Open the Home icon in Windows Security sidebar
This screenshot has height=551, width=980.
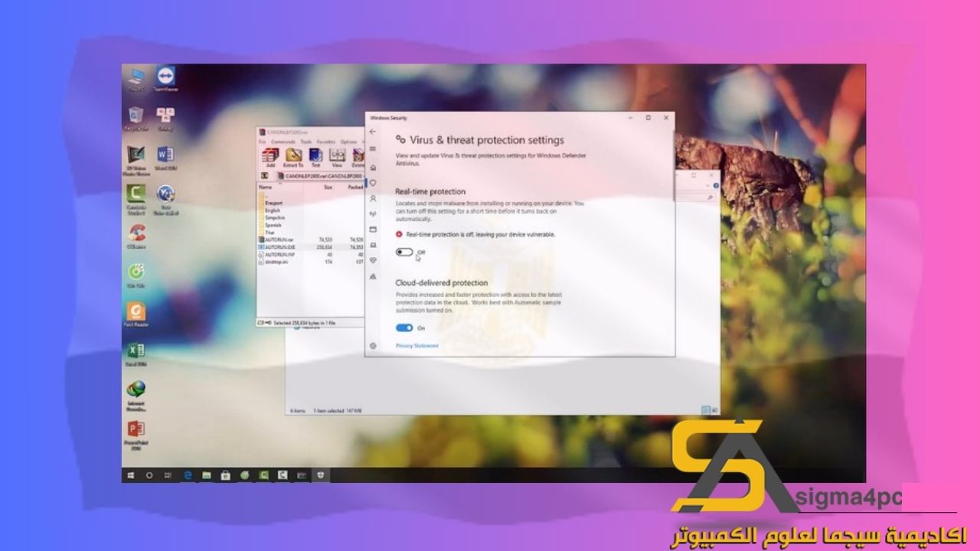point(373,167)
